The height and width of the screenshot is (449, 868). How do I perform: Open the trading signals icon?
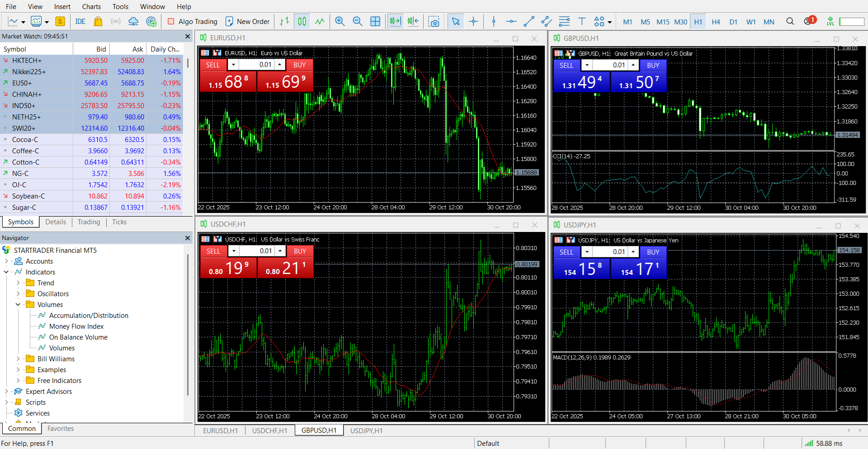pyautogui.click(x=116, y=21)
